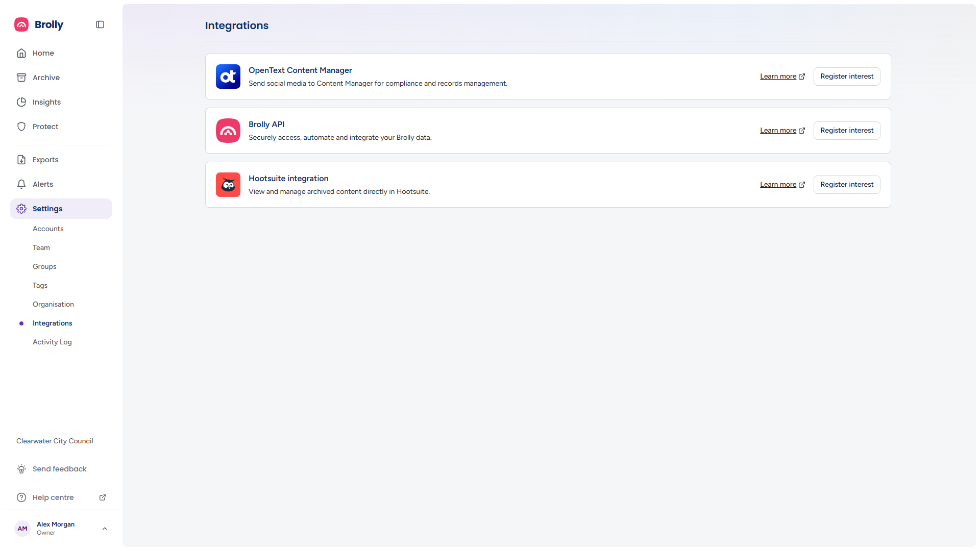
Task: Click the Brolly API title text
Action: [x=266, y=124]
